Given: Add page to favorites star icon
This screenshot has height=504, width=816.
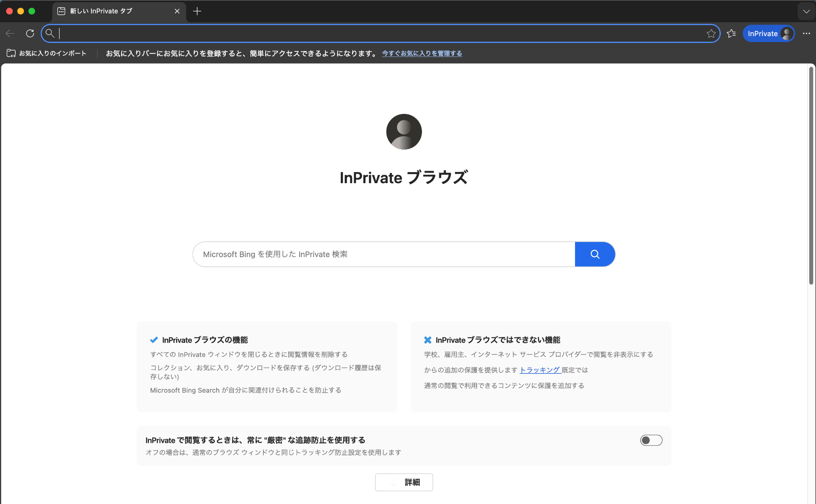Looking at the screenshot, I should (x=711, y=34).
